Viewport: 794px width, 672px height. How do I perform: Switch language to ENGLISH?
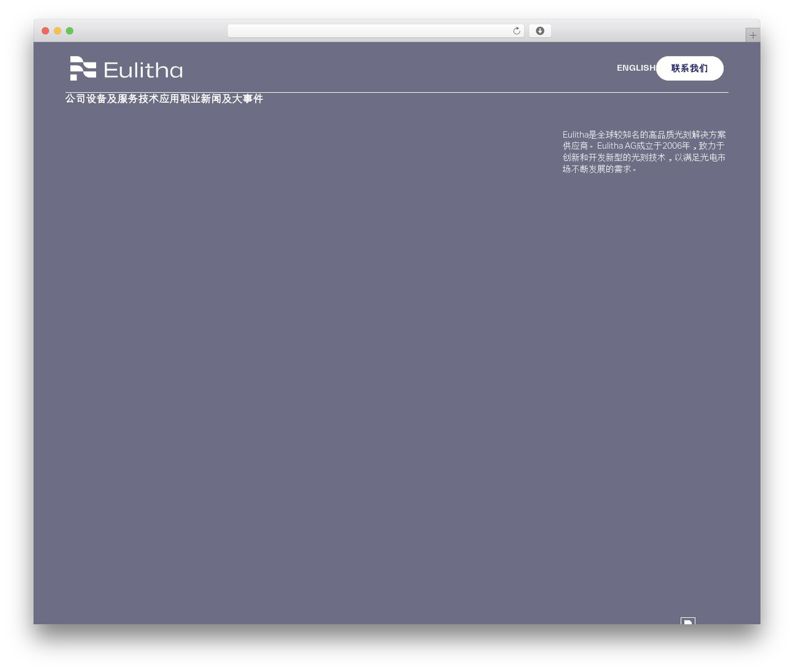click(636, 68)
